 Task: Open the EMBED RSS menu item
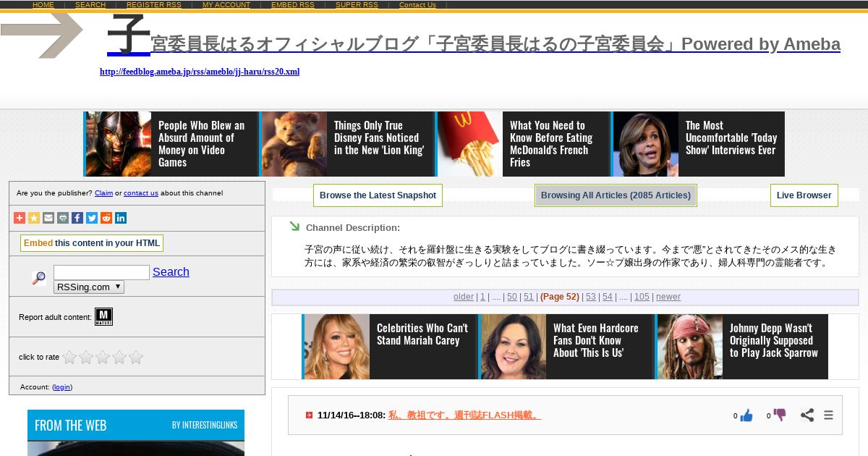pos(293,5)
